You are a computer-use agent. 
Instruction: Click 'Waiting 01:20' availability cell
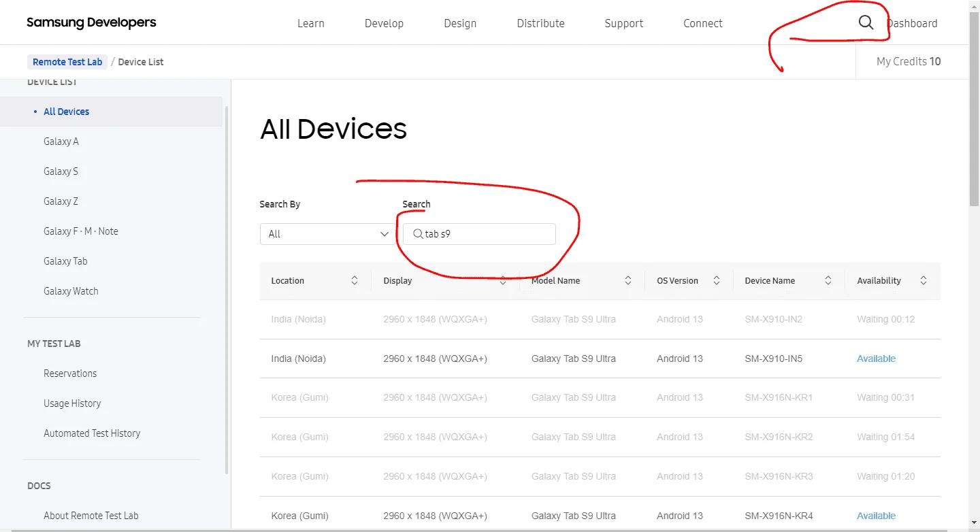tap(885, 476)
